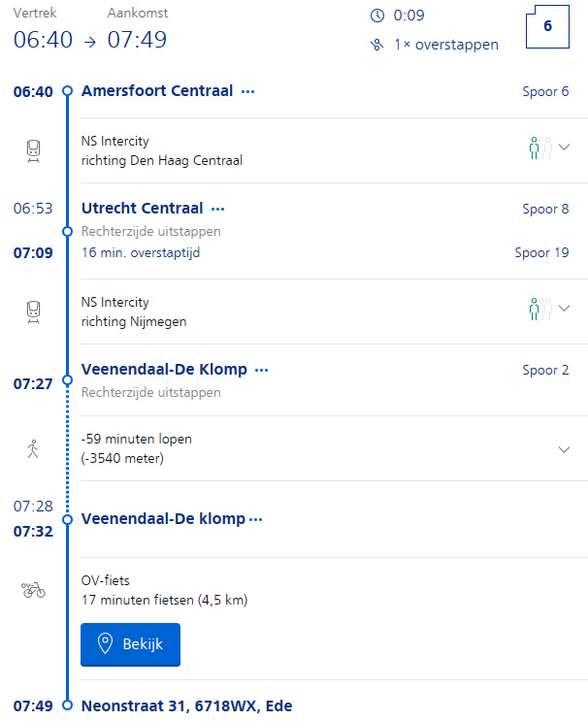
Task: Expand the Nijmegen Intercity leg details
Action: pos(564,308)
